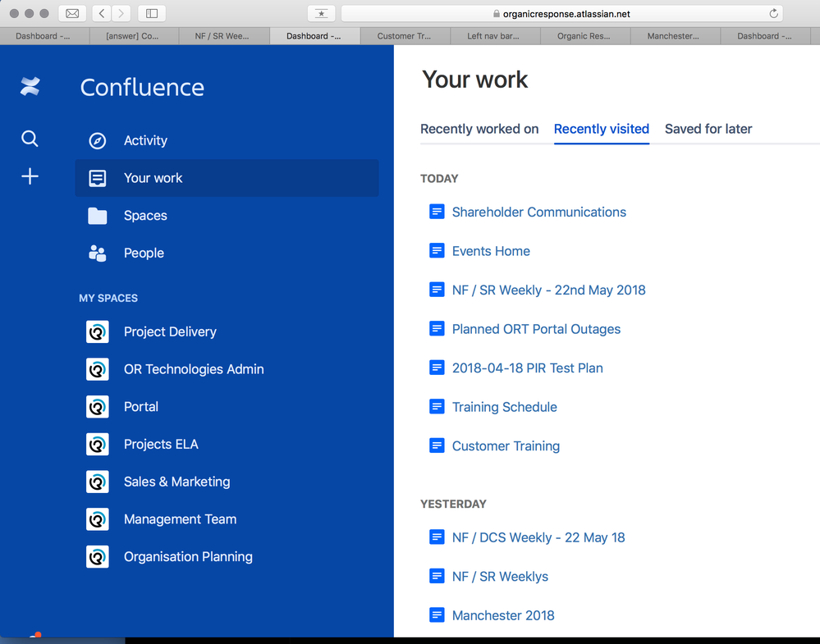This screenshot has width=820, height=644.
Task: Click the Sales & Marketing space icon
Action: pyautogui.click(x=97, y=482)
